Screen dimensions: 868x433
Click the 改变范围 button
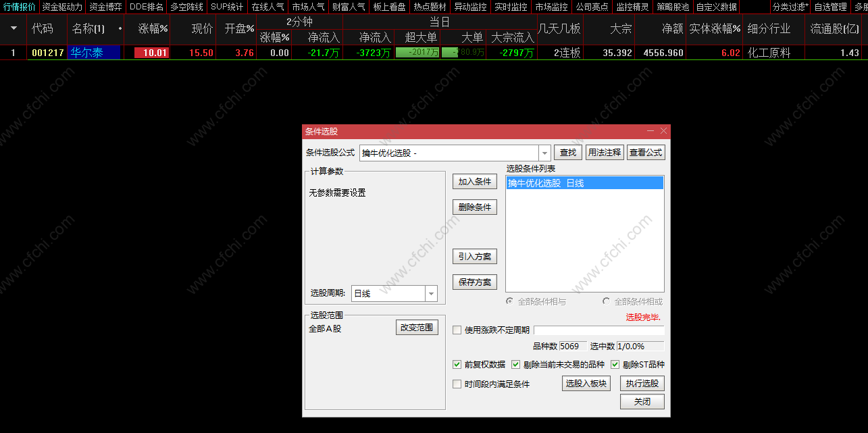[417, 328]
